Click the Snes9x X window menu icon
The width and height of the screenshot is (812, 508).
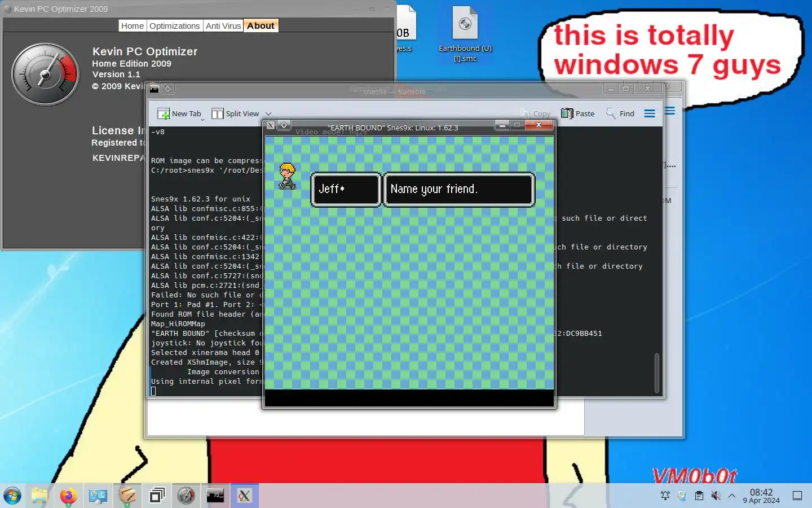click(271, 125)
